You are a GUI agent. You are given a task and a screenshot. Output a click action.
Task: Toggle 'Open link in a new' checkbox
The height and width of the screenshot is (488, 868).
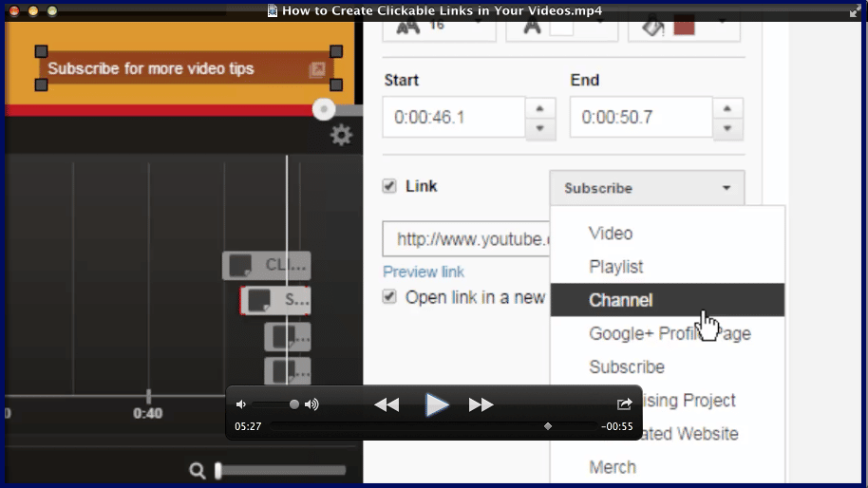(x=389, y=296)
